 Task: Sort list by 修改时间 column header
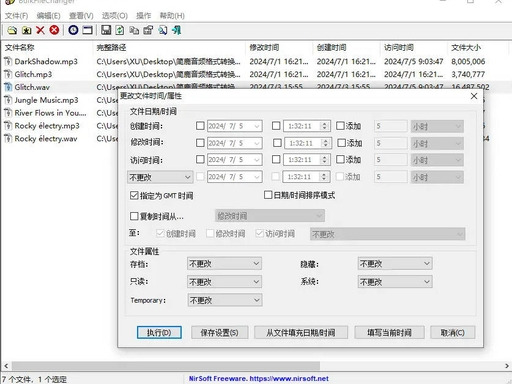pos(279,48)
